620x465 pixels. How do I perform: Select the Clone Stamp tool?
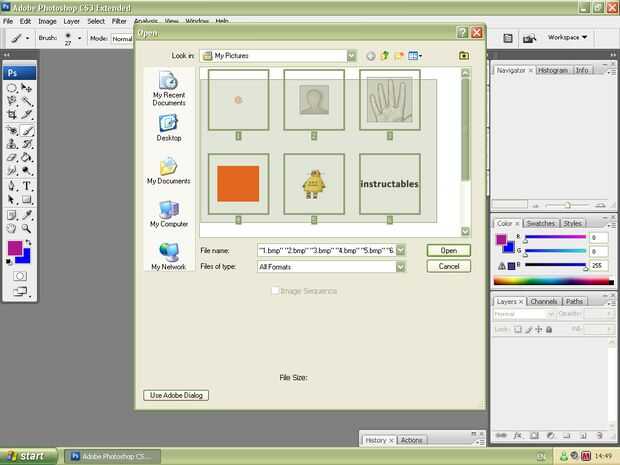[11, 144]
